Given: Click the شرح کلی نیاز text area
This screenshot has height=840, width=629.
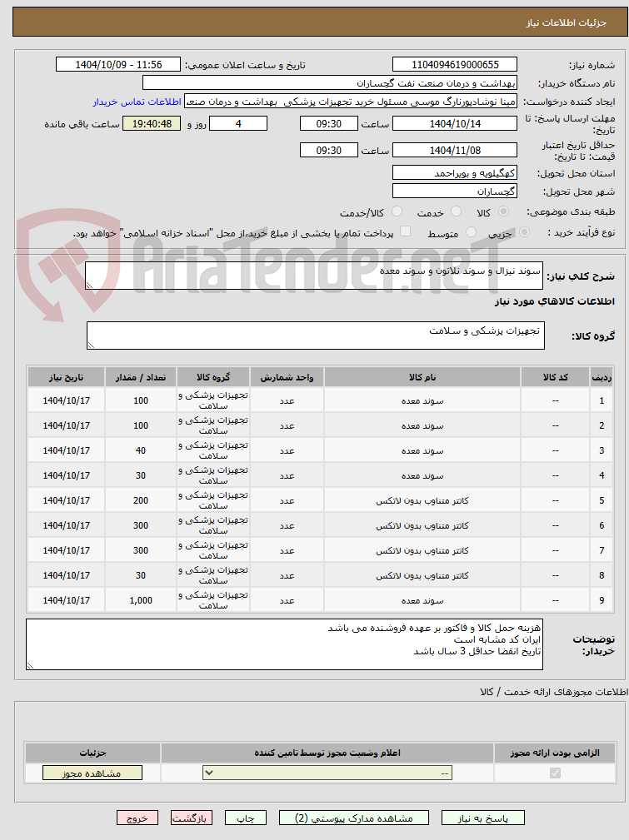Looking at the screenshot, I should (314, 276).
